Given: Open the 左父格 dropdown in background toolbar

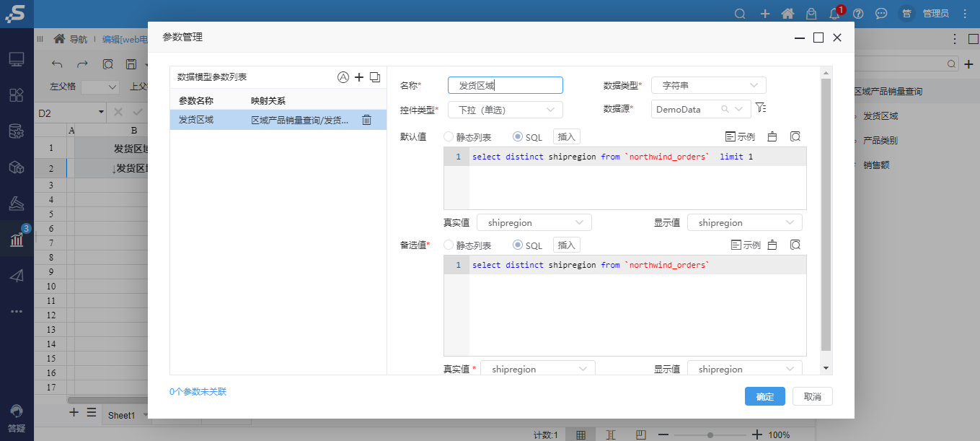Looking at the screenshot, I should tap(100, 87).
